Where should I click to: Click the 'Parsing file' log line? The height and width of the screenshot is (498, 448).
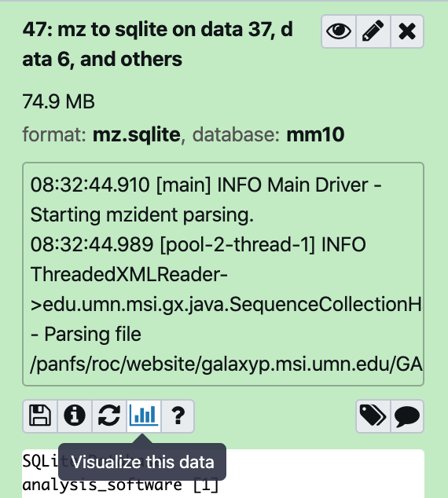tap(86, 334)
